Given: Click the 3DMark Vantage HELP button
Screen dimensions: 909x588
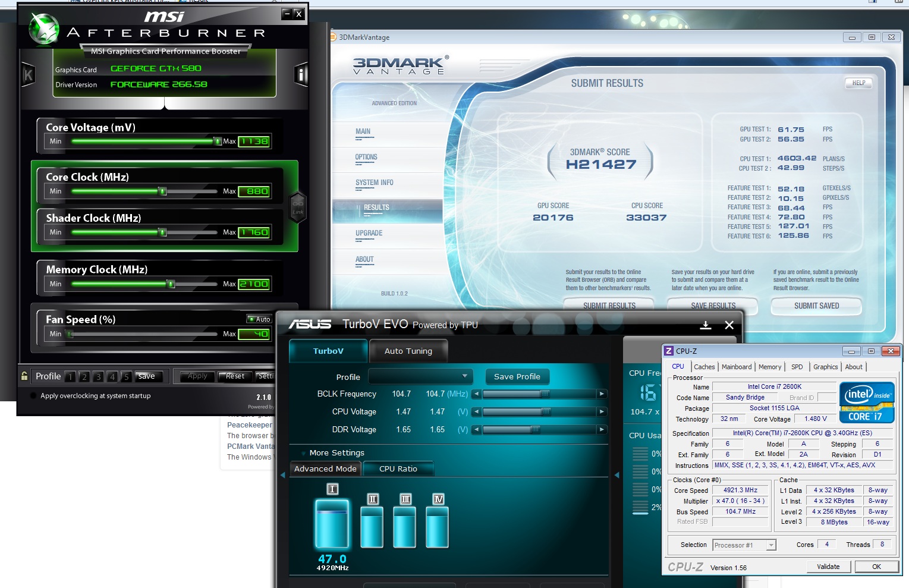Looking at the screenshot, I should [x=858, y=83].
